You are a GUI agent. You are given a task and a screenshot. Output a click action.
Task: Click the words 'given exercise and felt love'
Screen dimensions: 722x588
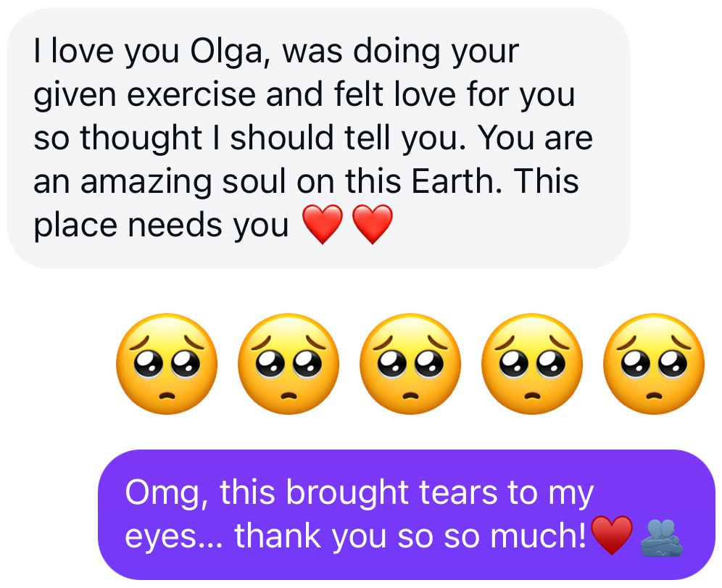[x=246, y=95]
